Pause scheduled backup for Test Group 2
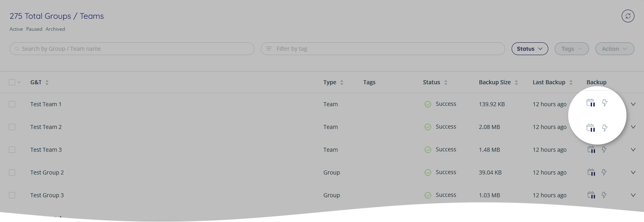The image size is (644, 222). point(591,172)
